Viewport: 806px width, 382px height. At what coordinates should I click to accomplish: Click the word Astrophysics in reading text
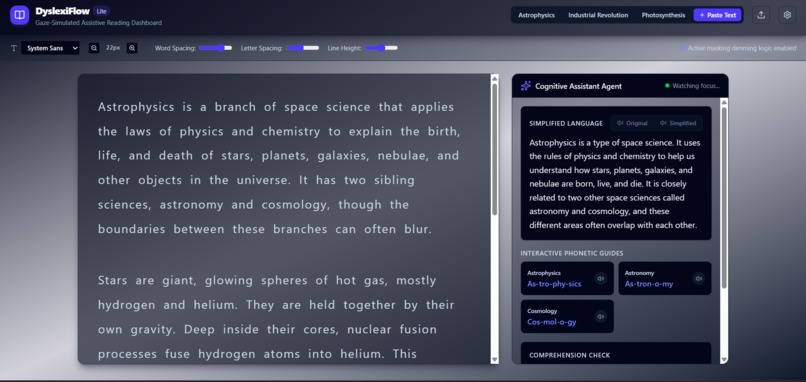[x=136, y=107]
